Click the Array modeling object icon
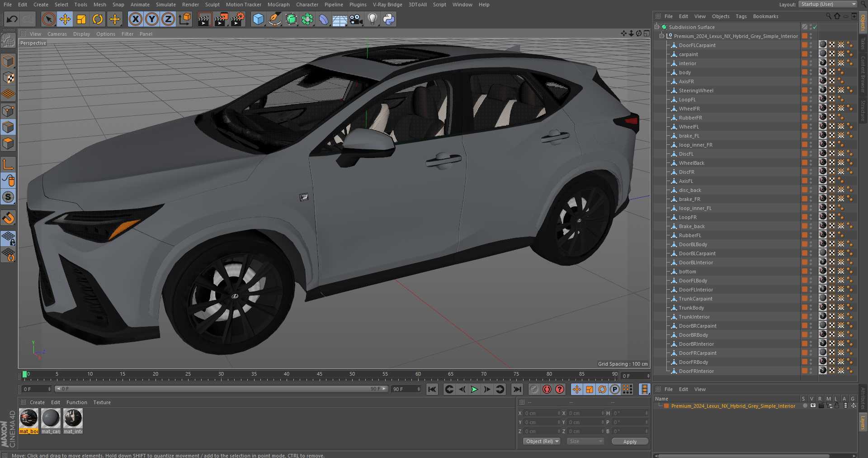This screenshot has height=458, width=868. 307,19
